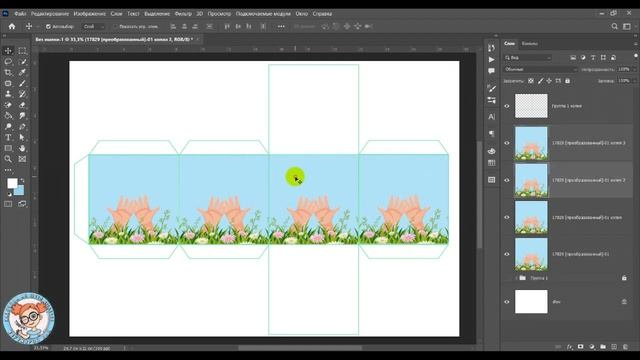Select the Hand tool

[x=22, y=148]
